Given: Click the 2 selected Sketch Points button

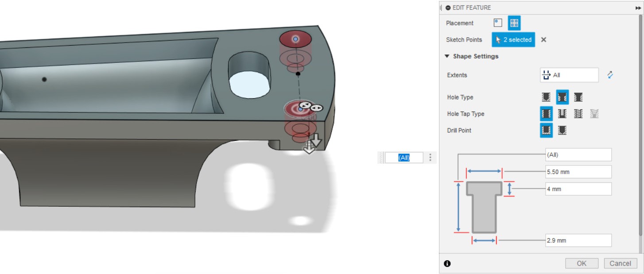Looking at the screenshot, I should click(513, 39).
